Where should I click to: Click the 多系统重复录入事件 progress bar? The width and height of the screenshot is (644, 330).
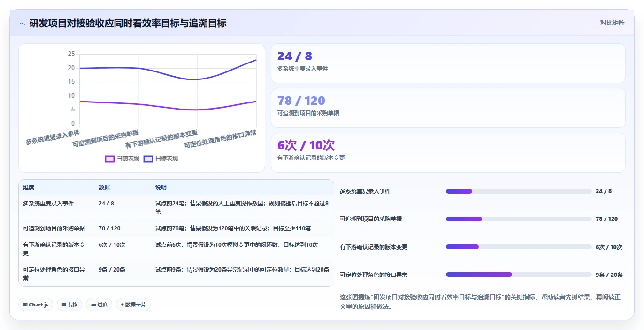point(519,191)
